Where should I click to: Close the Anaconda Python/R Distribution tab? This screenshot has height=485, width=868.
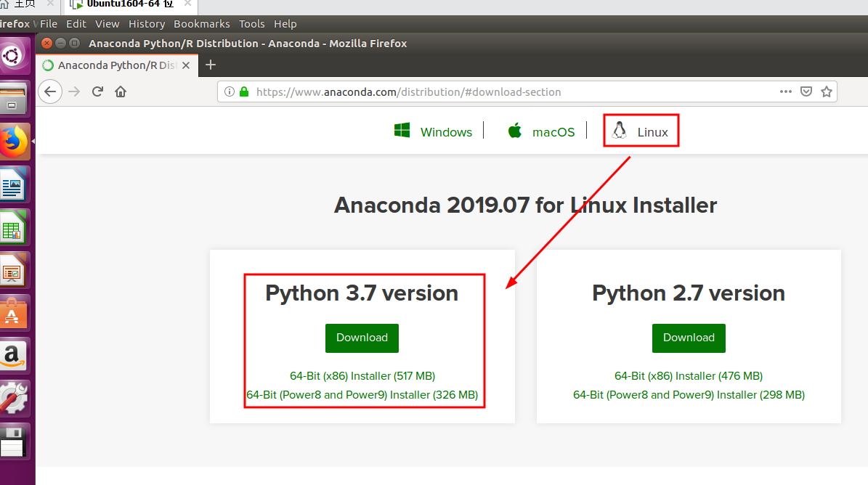(x=186, y=65)
